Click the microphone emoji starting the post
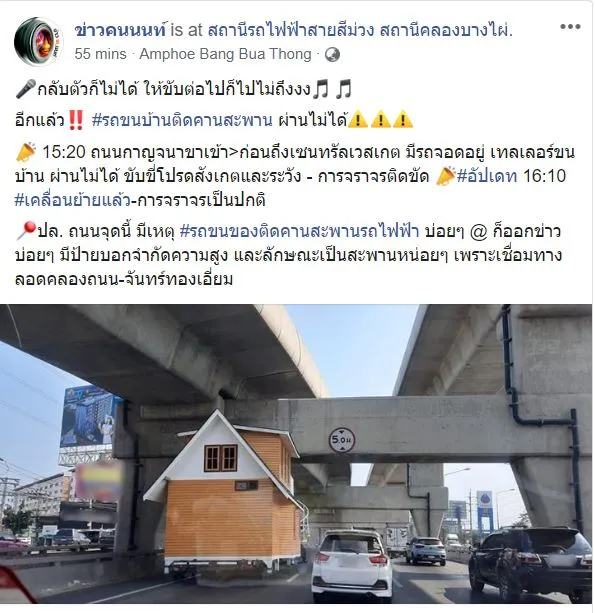Viewport: 595px width, 613px height. (x=25, y=89)
